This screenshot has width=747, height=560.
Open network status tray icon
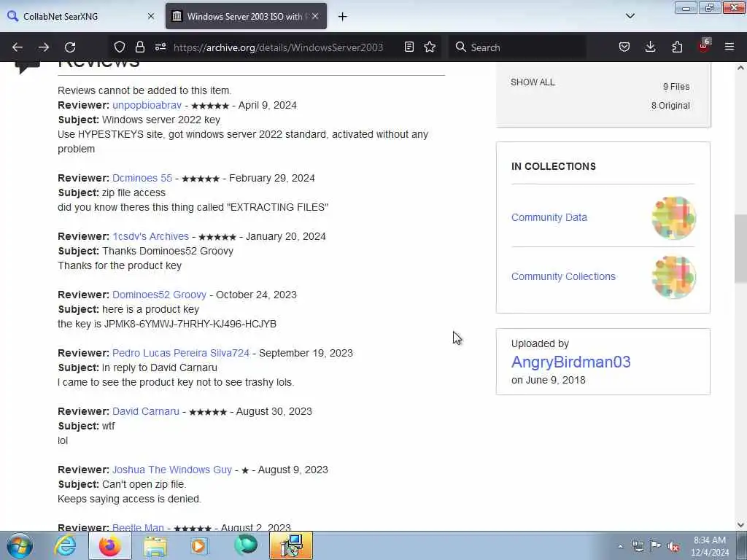638,546
